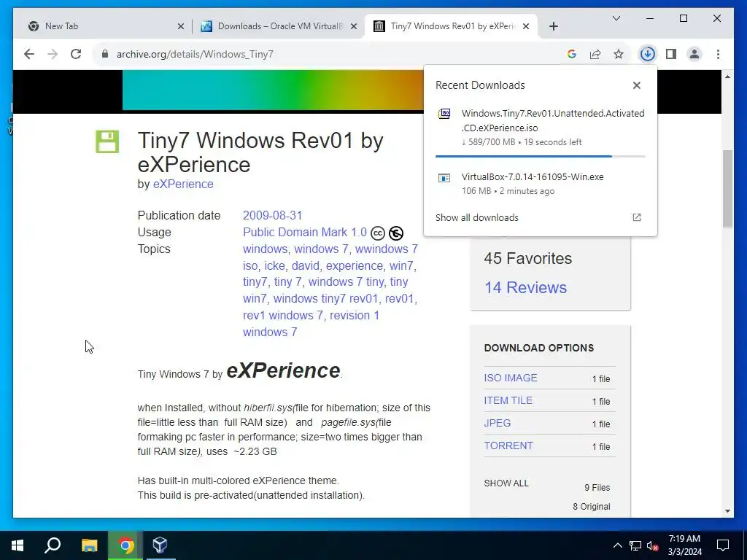
Task: Open the notification center icon
Action: pos(723,545)
